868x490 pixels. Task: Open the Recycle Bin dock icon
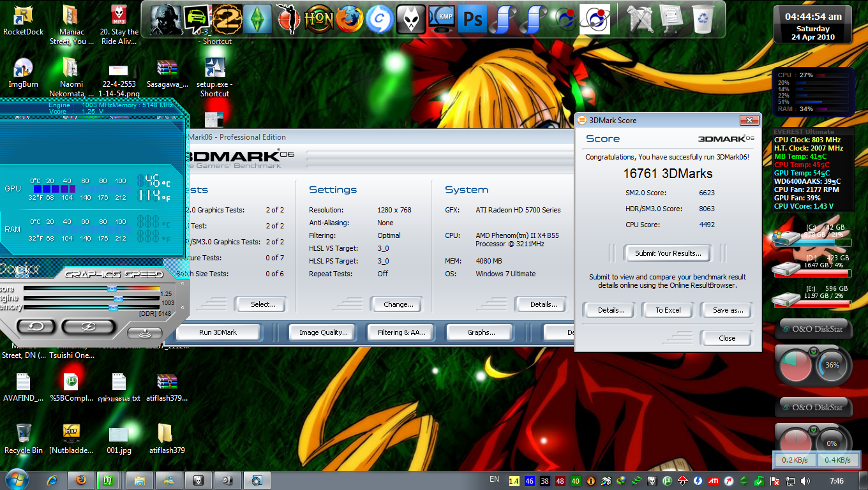click(703, 19)
